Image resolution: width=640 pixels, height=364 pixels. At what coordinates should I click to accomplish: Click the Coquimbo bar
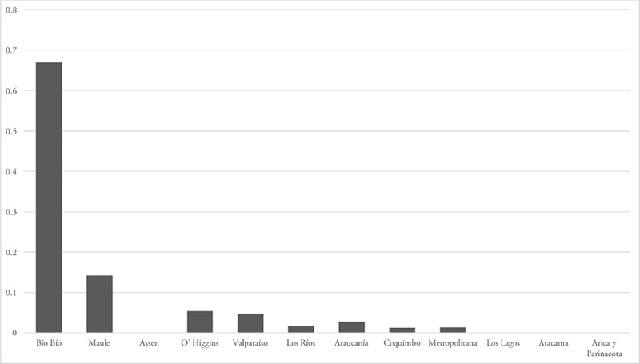(402, 330)
